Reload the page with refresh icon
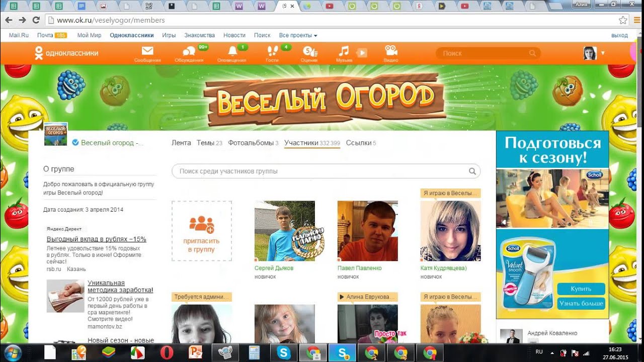Viewport: 644px width, 362px height. coord(36,20)
